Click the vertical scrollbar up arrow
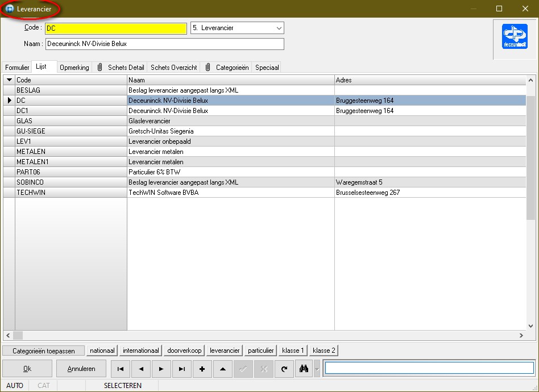This screenshot has height=392, width=539. (530, 80)
